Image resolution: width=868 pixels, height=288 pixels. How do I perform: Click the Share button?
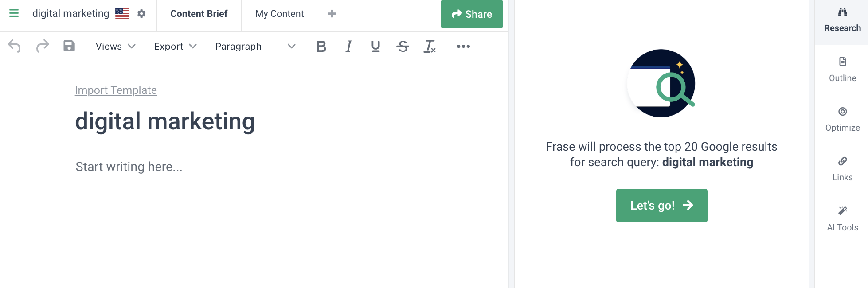pyautogui.click(x=472, y=14)
